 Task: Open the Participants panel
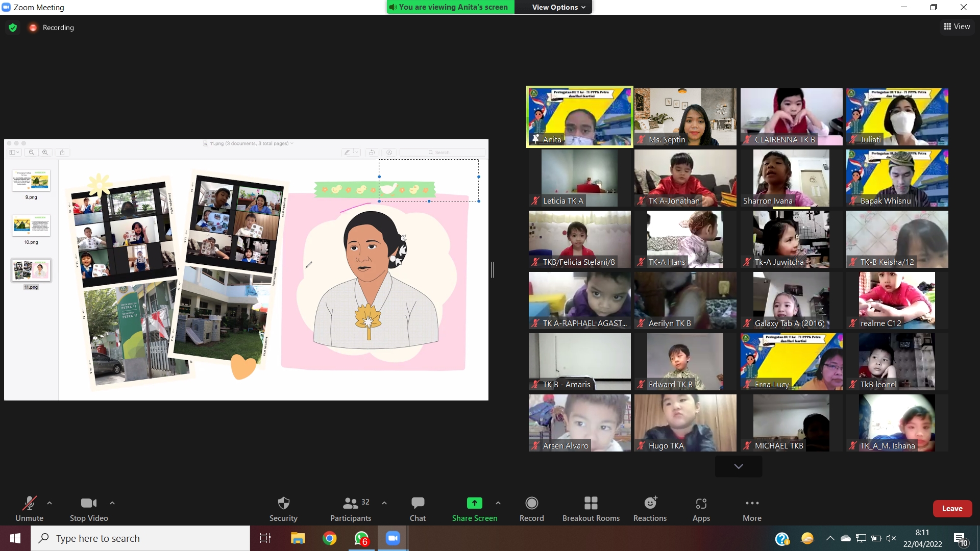(x=351, y=509)
